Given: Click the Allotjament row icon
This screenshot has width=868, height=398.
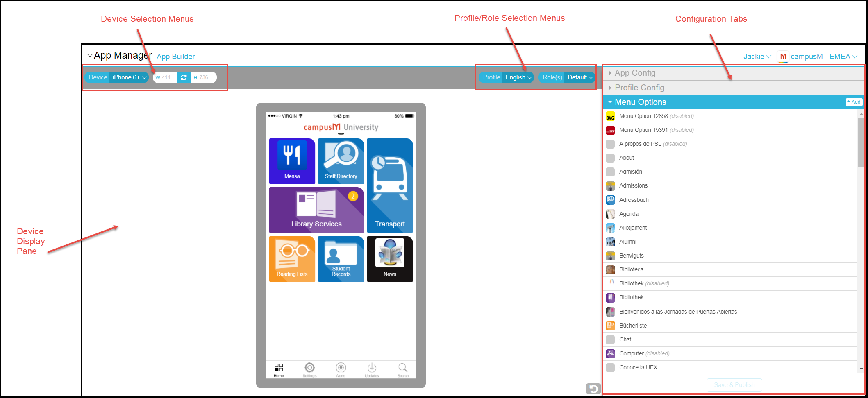Looking at the screenshot, I should coord(610,228).
